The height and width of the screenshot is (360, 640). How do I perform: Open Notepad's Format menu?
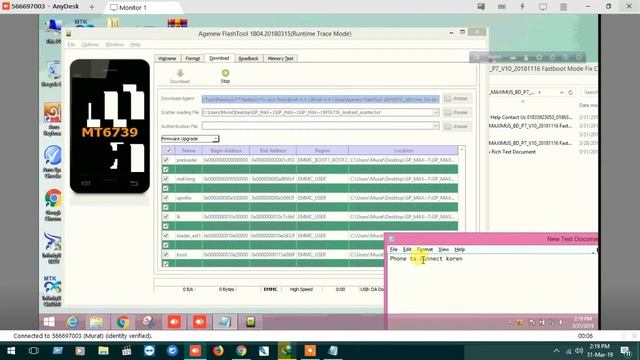pyautogui.click(x=424, y=249)
